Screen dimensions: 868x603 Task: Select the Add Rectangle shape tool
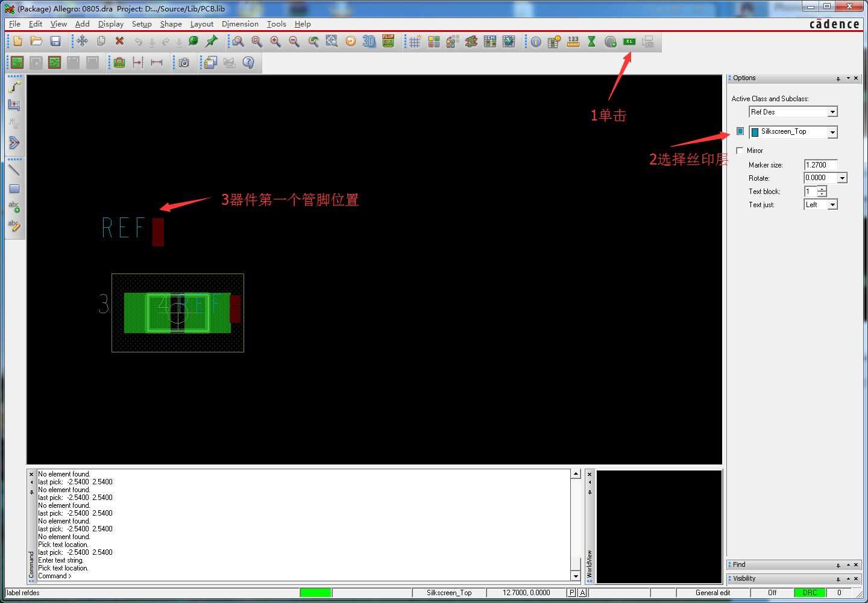(x=14, y=189)
